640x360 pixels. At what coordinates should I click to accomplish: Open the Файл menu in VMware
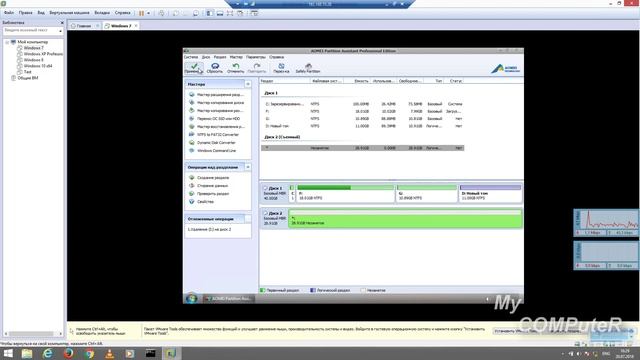(x=9, y=13)
